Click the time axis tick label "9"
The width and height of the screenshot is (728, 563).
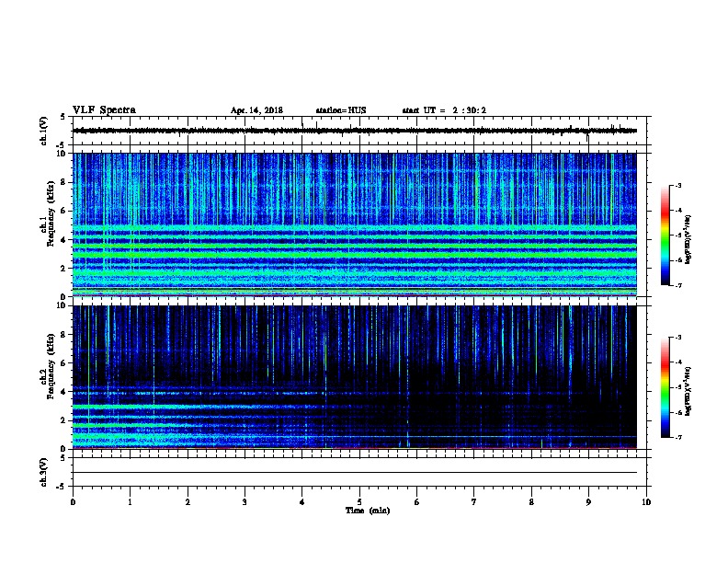[588, 502]
